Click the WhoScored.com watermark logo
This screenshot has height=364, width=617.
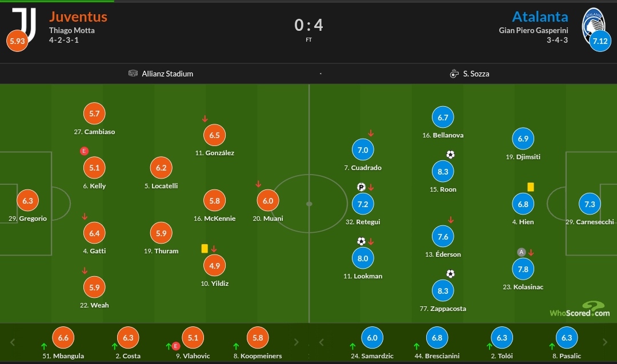pos(580,310)
